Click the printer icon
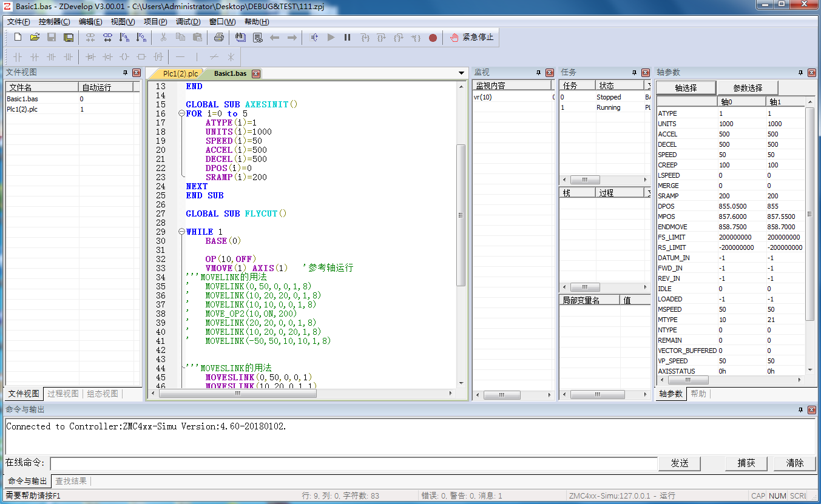 pos(219,38)
